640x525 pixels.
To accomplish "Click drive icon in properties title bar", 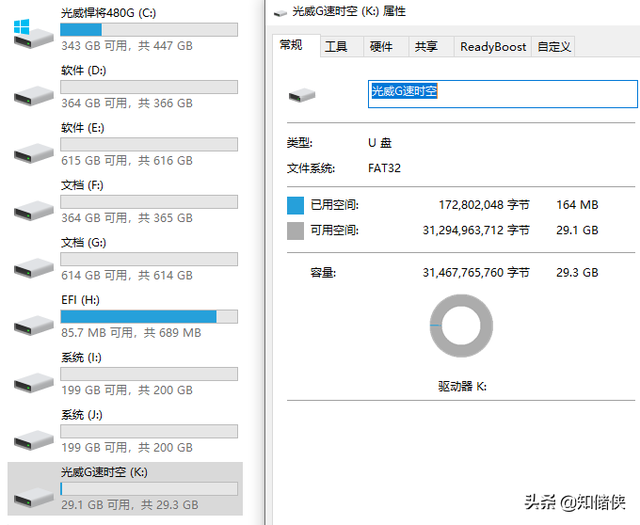I will coord(280,12).
